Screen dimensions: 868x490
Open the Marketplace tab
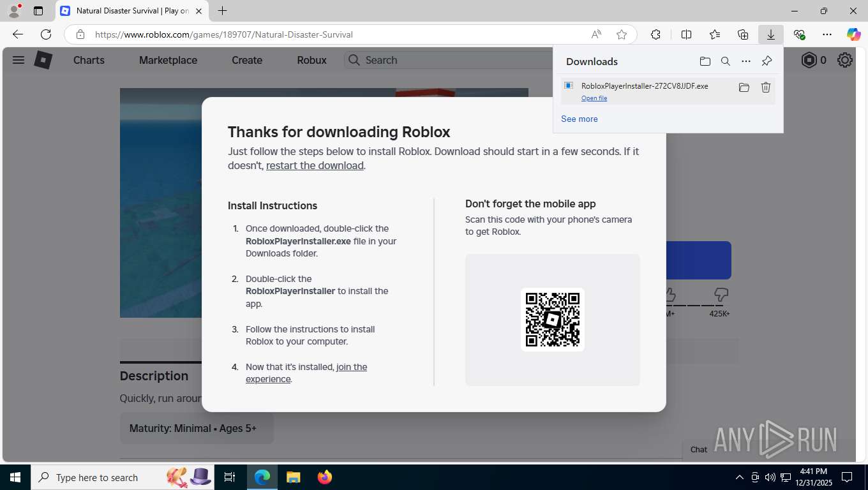(x=168, y=60)
